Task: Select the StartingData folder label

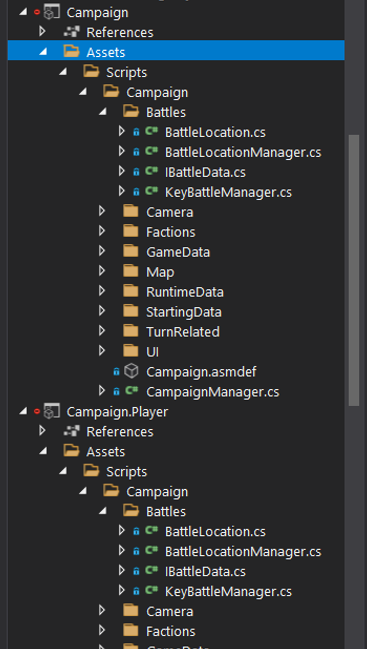Action: (x=184, y=312)
